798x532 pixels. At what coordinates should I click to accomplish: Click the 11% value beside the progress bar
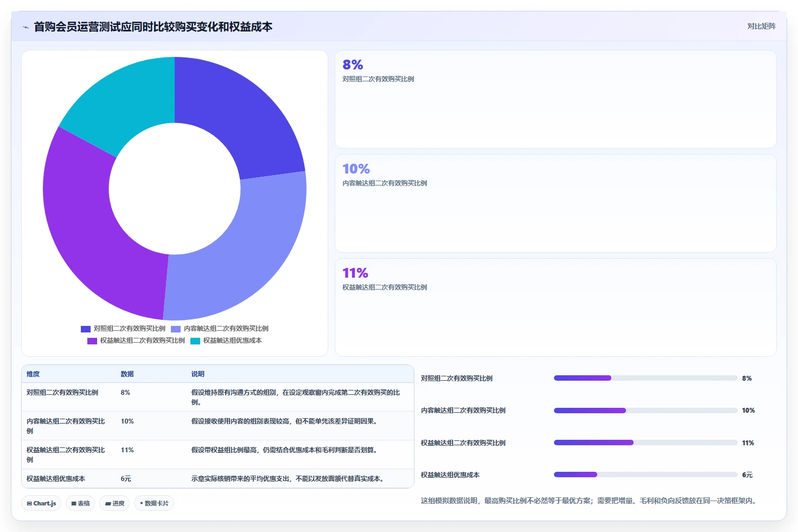(x=748, y=443)
